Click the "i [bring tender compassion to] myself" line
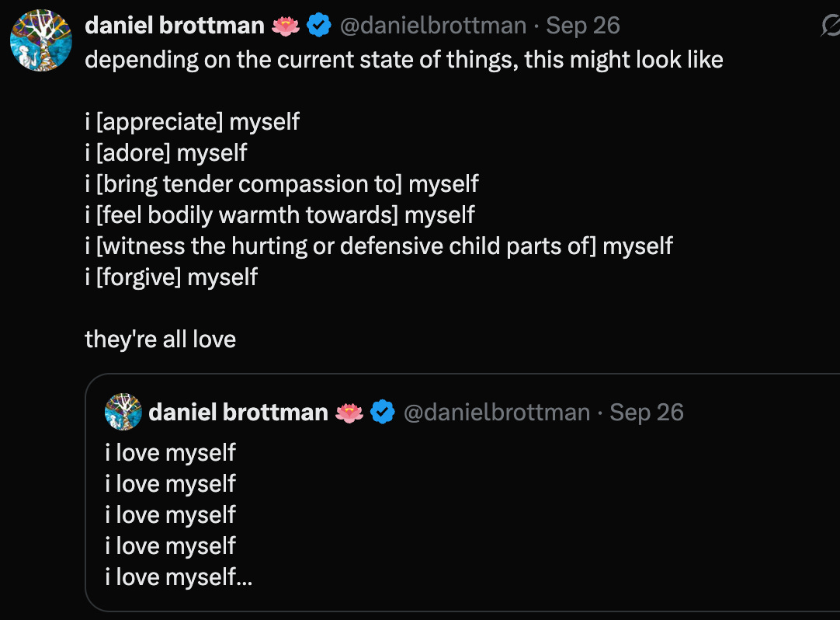 282,184
